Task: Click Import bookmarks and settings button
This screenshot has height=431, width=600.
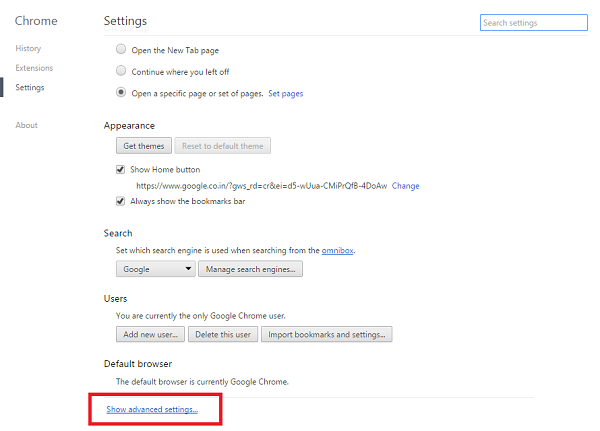Action: click(x=327, y=334)
